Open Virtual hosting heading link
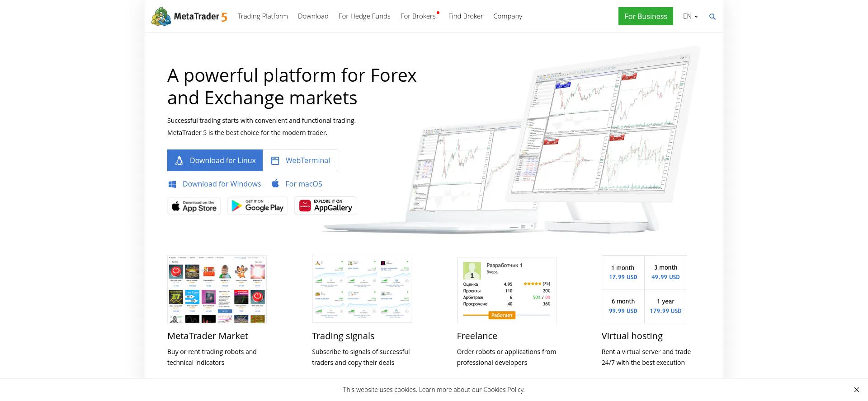The width and height of the screenshot is (868, 401). 632,336
